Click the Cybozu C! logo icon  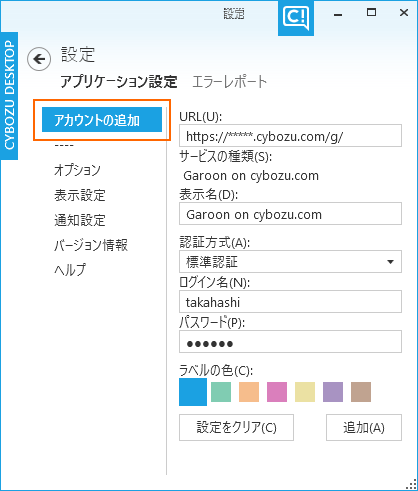(x=296, y=18)
